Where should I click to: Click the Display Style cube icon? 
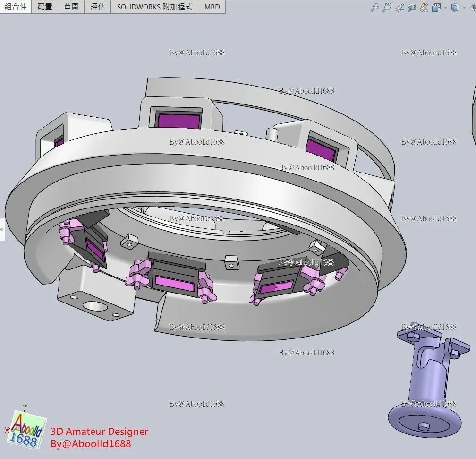(455, 8)
